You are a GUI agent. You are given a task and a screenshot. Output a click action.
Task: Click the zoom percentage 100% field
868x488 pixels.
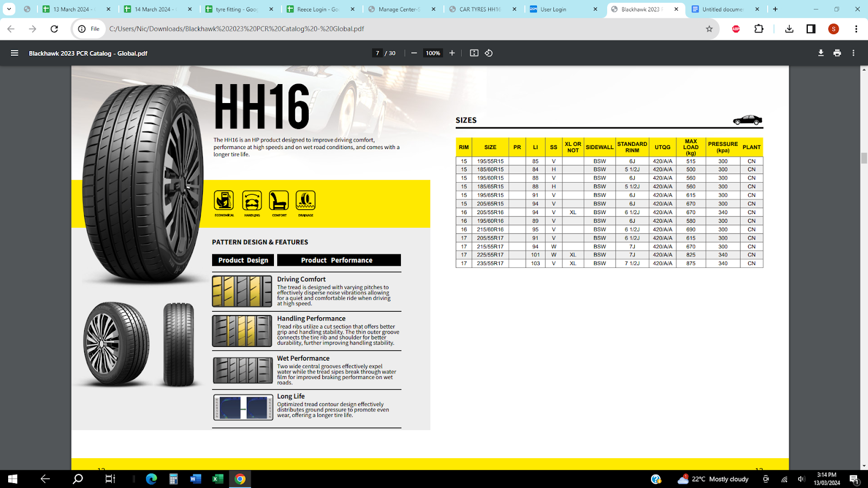(x=433, y=53)
